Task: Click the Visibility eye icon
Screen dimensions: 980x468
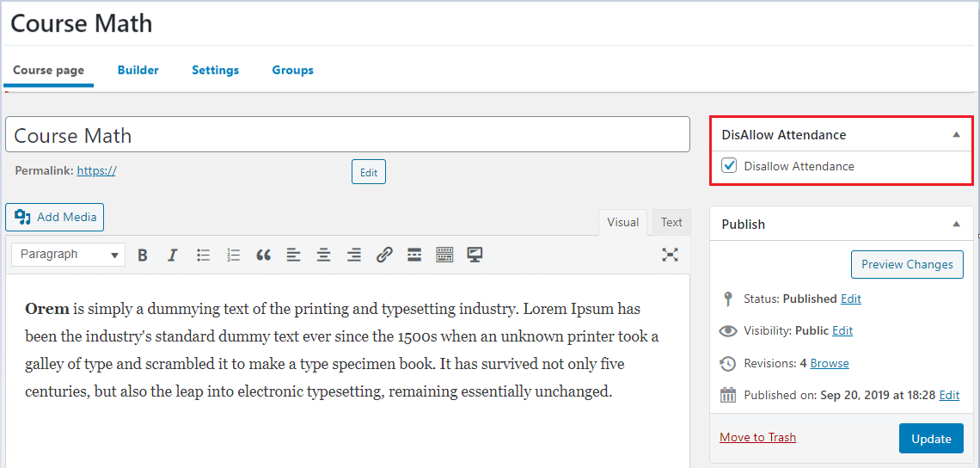Action: pos(728,331)
